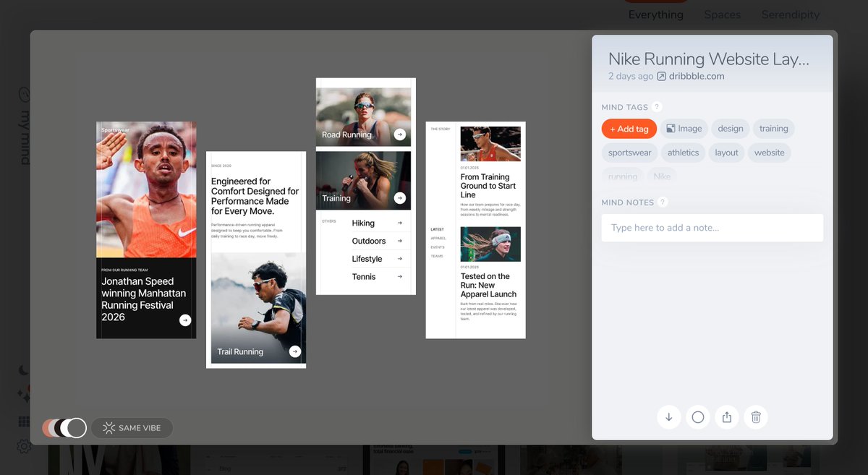This screenshot has height=475, width=868.
Task: Click the note field 'Type here to add a note…'
Action: click(x=712, y=228)
